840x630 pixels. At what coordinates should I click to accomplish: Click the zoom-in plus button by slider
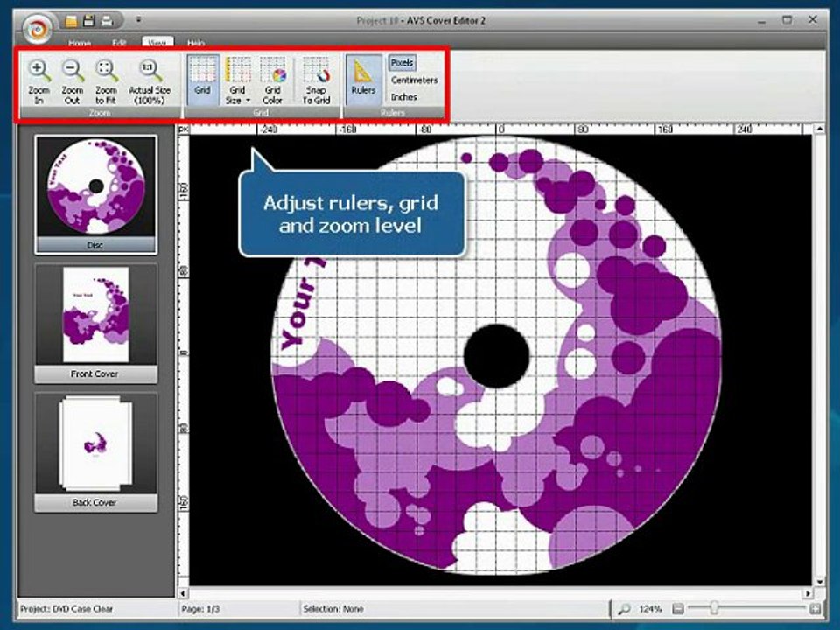[815, 609]
